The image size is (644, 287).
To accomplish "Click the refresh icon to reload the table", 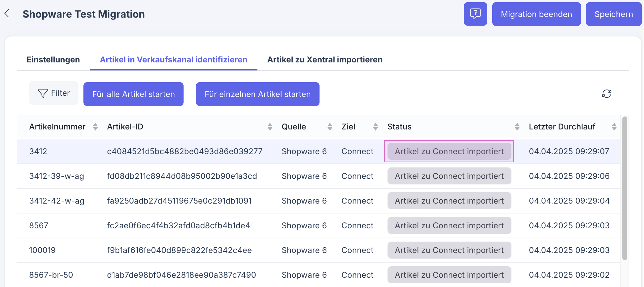I will [x=606, y=93].
